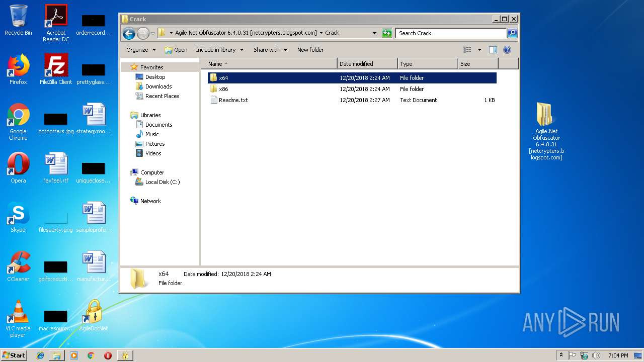Click Windows Explorer taskbar button
Screen dimensions: 644x362
[x=57, y=355]
